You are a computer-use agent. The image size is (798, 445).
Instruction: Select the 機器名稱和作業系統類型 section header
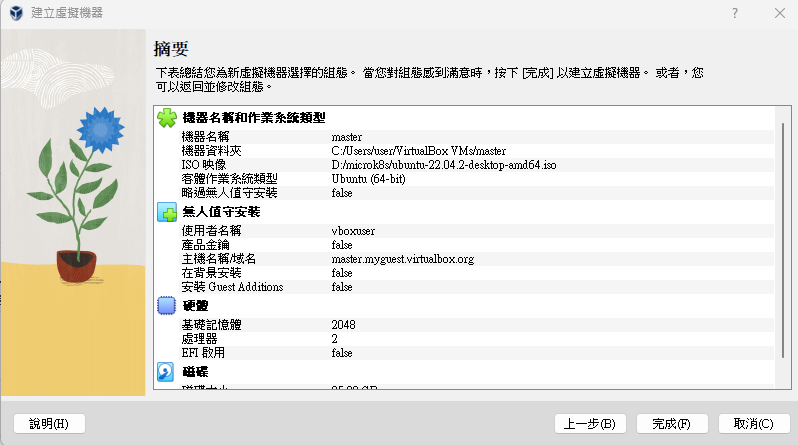click(254, 118)
